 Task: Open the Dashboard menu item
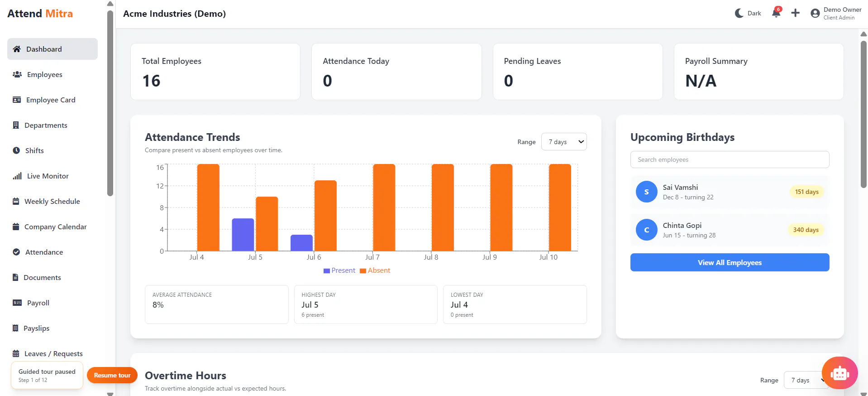tap(52, 49)
